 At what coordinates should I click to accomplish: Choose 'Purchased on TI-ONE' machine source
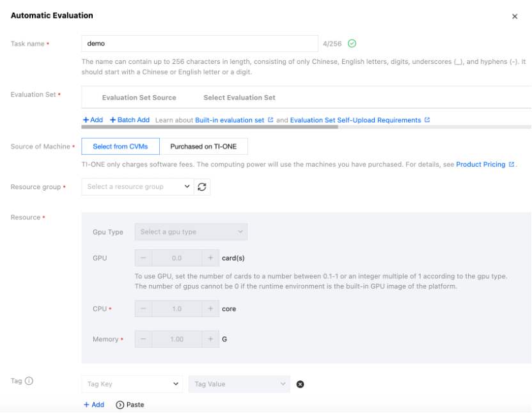203,146
